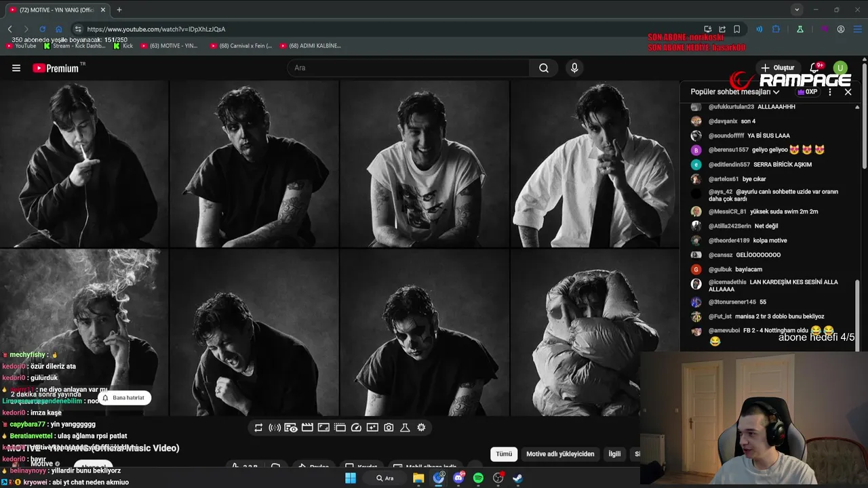Switch to the MOTIVE - YIN YANG browser tab
868x488 pixels.
[56, 9]
